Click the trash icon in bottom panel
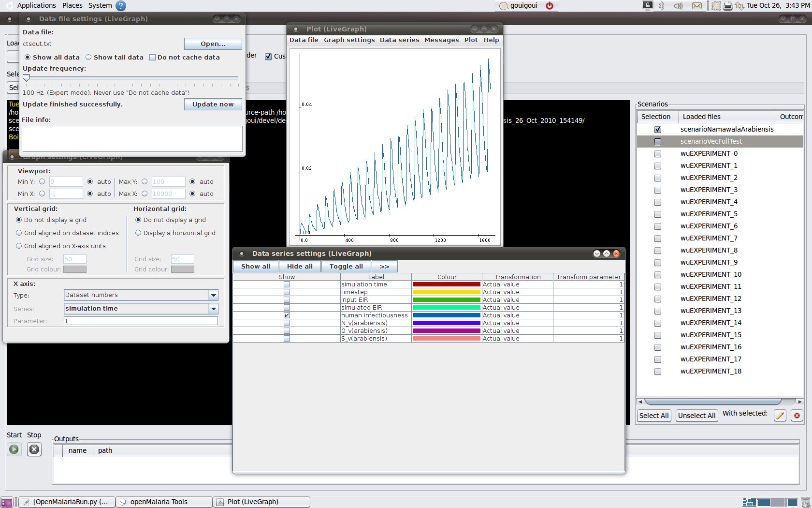This screenshot has height=508, width=812. 806,502
